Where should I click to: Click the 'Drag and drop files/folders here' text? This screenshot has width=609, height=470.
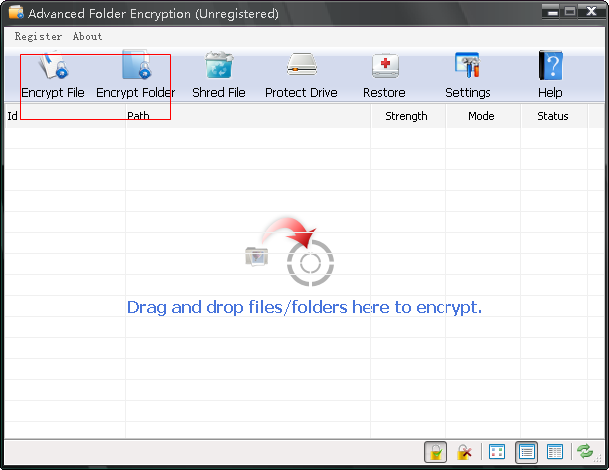pyautogui.click(x=304, y=307)
